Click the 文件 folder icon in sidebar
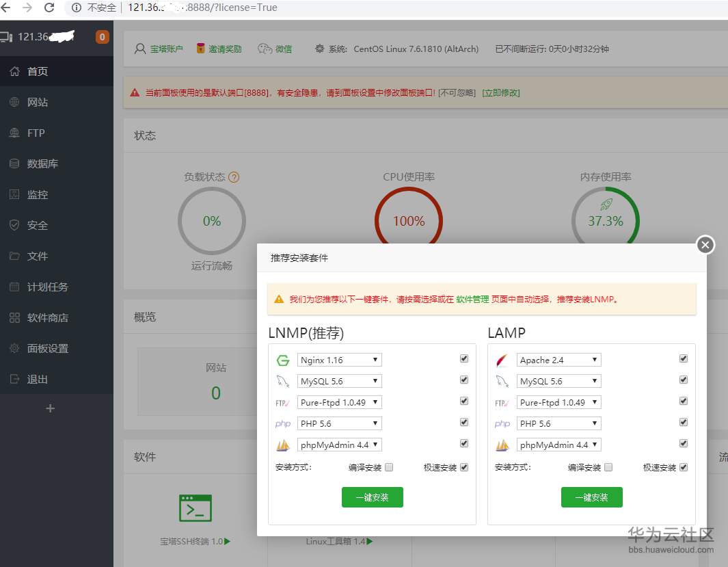 point(14,256)
